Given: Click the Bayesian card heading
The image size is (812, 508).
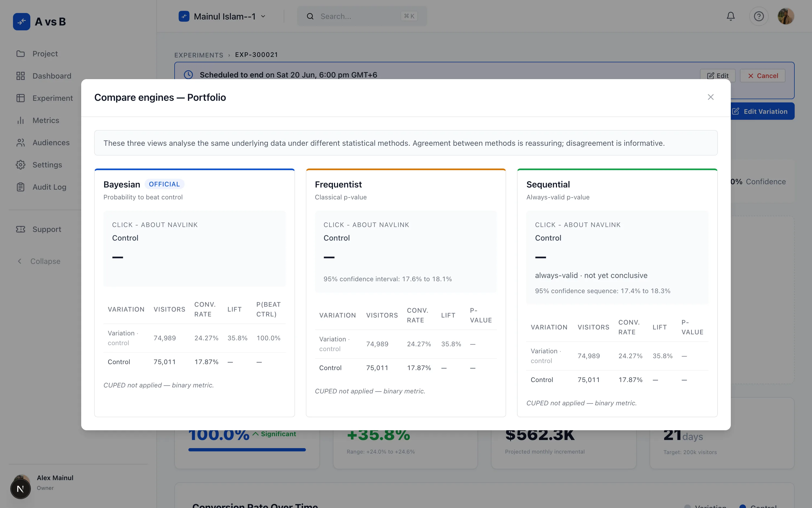Looking at the screenshot, I should coord(122,185).
